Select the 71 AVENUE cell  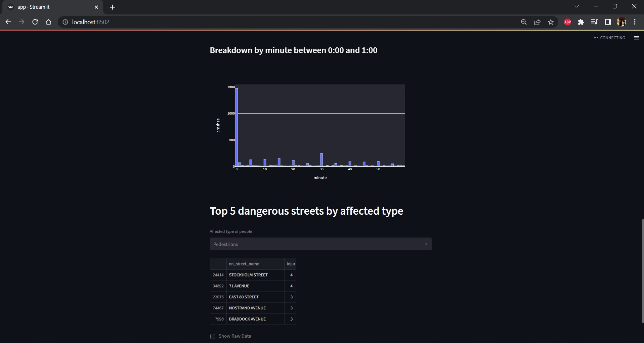[x=255, y=286]
